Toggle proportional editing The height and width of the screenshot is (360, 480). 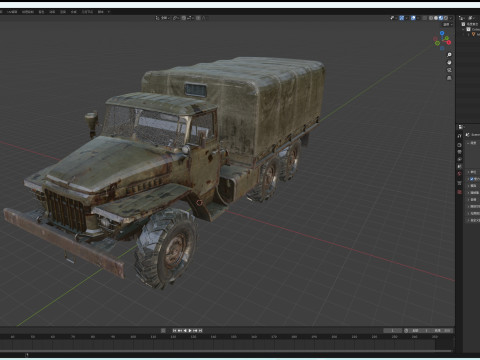pyautogui.click(x=198, y=18)
